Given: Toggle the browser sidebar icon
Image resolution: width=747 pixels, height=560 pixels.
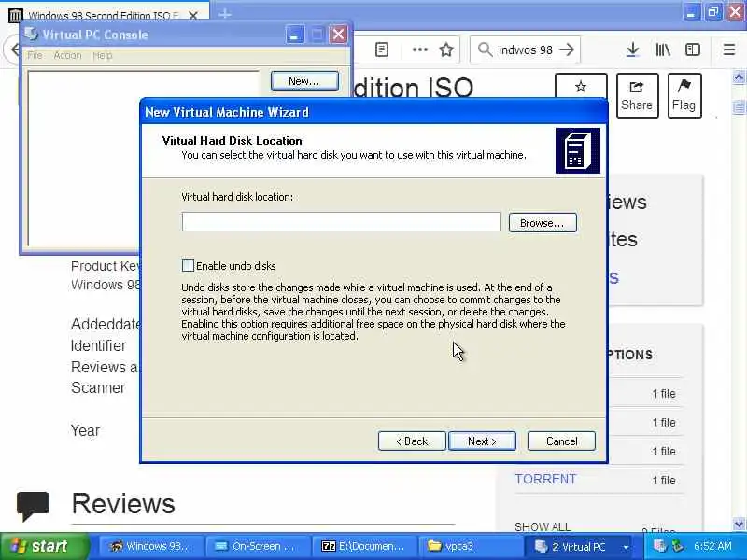Looking at the screenshot, I should pos(692,49).
